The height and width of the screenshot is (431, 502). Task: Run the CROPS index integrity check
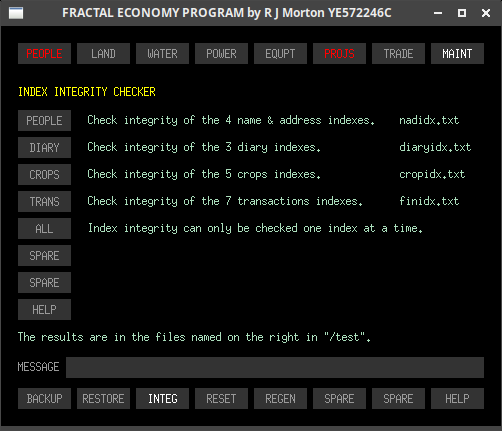[x=44, y=174]
